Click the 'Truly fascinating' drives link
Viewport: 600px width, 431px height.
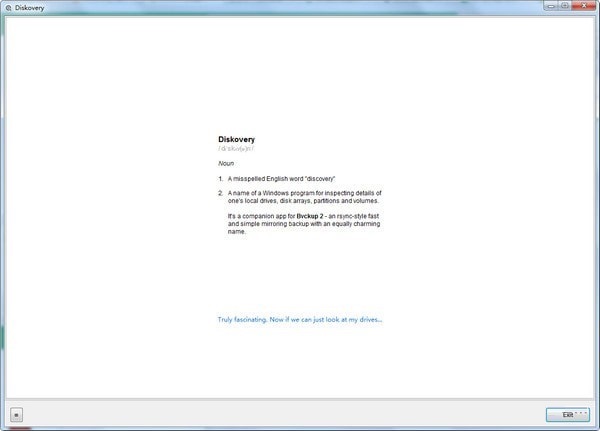pos(300,320)
